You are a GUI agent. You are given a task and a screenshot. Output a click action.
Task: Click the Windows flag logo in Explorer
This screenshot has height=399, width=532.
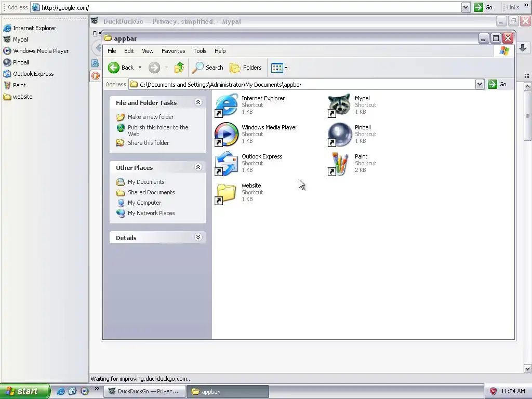(x=504, y=51)
